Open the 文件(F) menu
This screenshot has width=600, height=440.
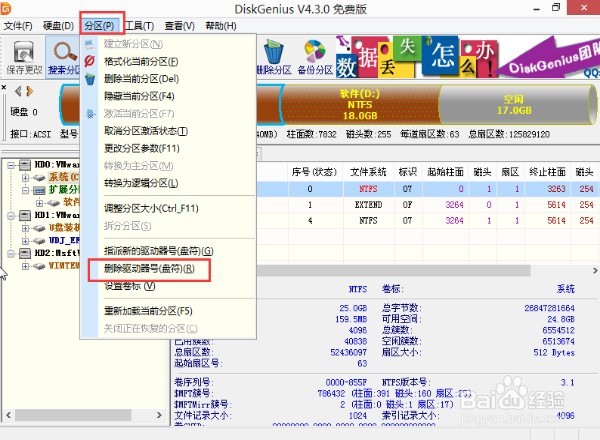(x=18, y=26)
